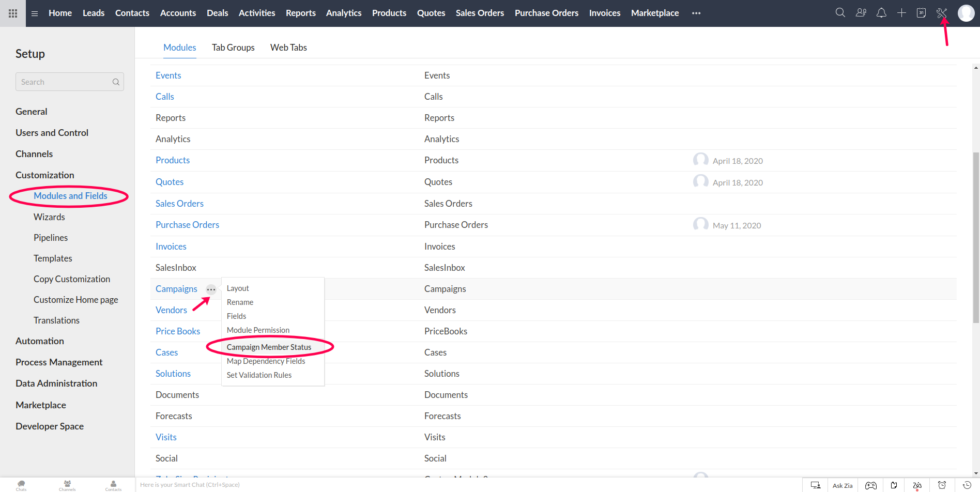Expand the more modules ellipsis in nav
The width and height of the screenshot is (980, 492).
coord(696,13)
